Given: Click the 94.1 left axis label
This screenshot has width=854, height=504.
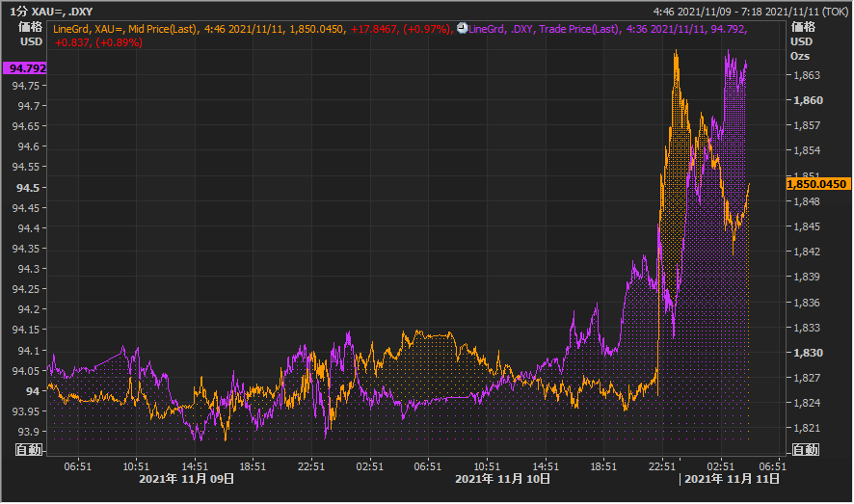Looking at the screenshot, I should 29,351.
